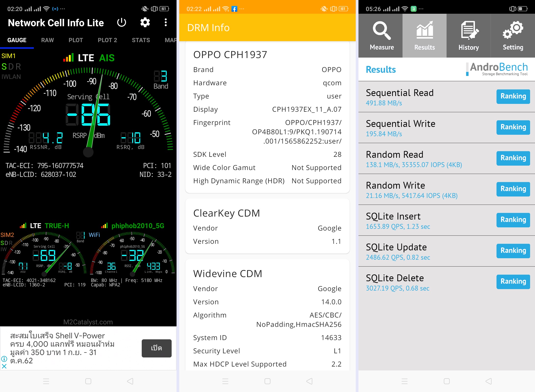The width and height of the screenshot is (535, 392).
Task: Open AndroBench Results tab
Action: click(x=425, y=36)
